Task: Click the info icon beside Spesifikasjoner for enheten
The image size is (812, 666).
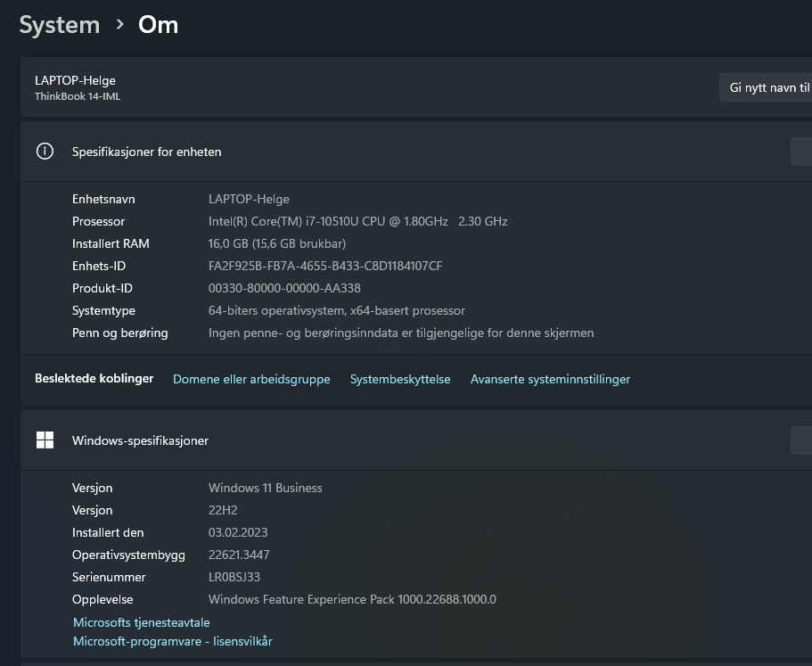Action: pyautogui.click(x=45, y=152)
